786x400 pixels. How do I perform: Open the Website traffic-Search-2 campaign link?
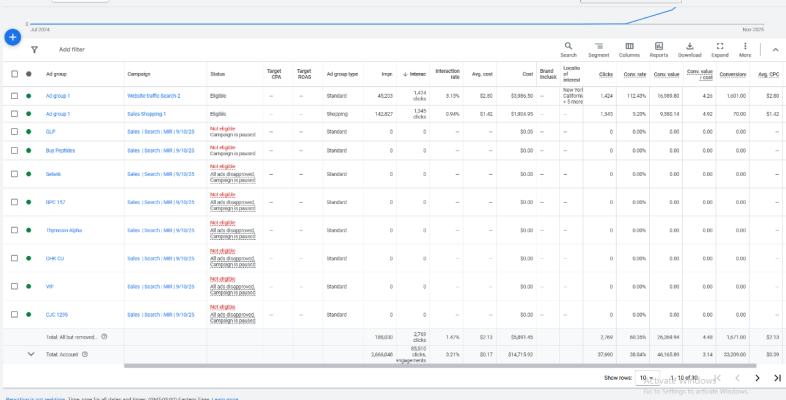coord(154,96)
